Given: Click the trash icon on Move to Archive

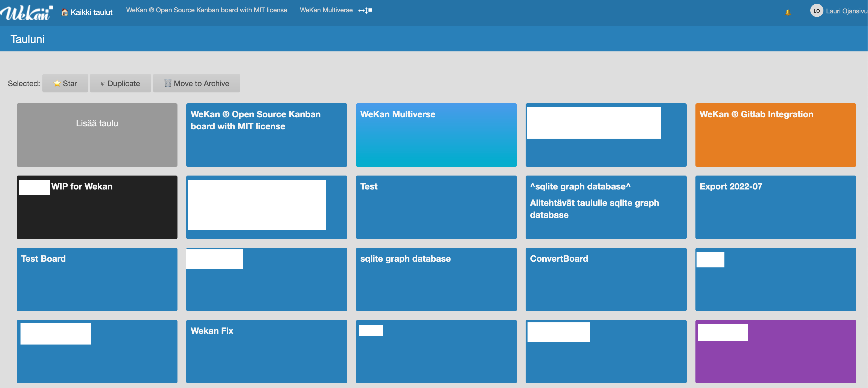Looking at the screenshot, I should (x=167, y=83).
